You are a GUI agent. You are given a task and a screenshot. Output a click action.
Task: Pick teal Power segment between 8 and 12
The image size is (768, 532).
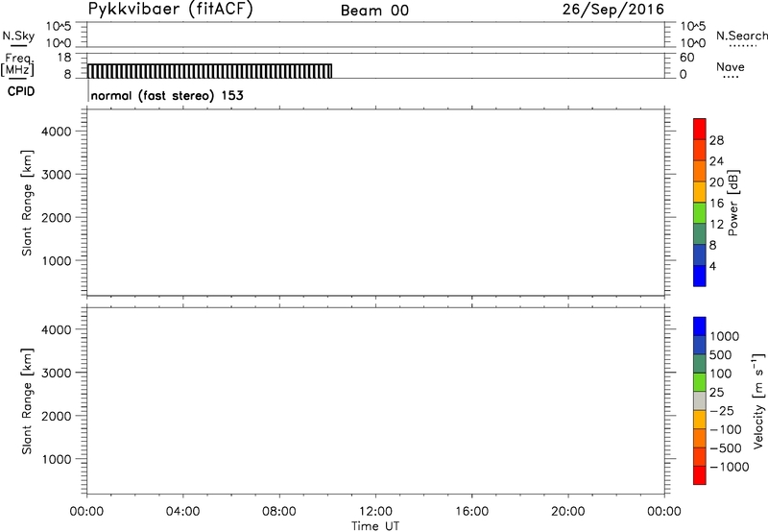(700, 233)
